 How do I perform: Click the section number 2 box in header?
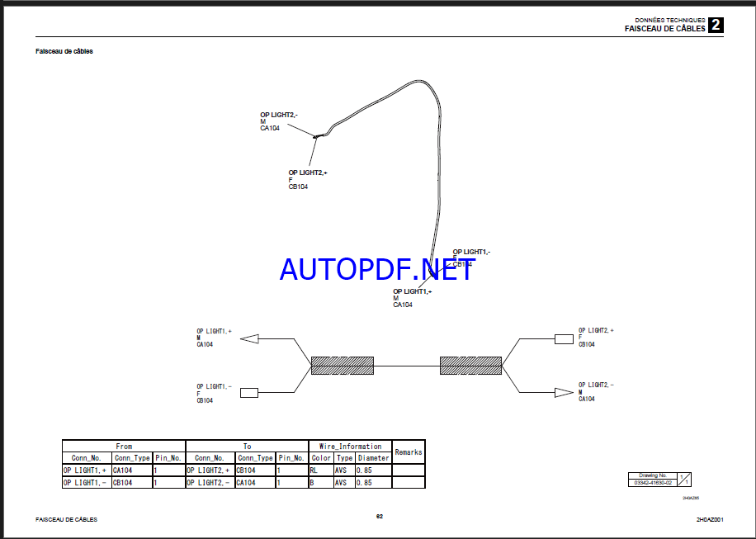[716, 25]
